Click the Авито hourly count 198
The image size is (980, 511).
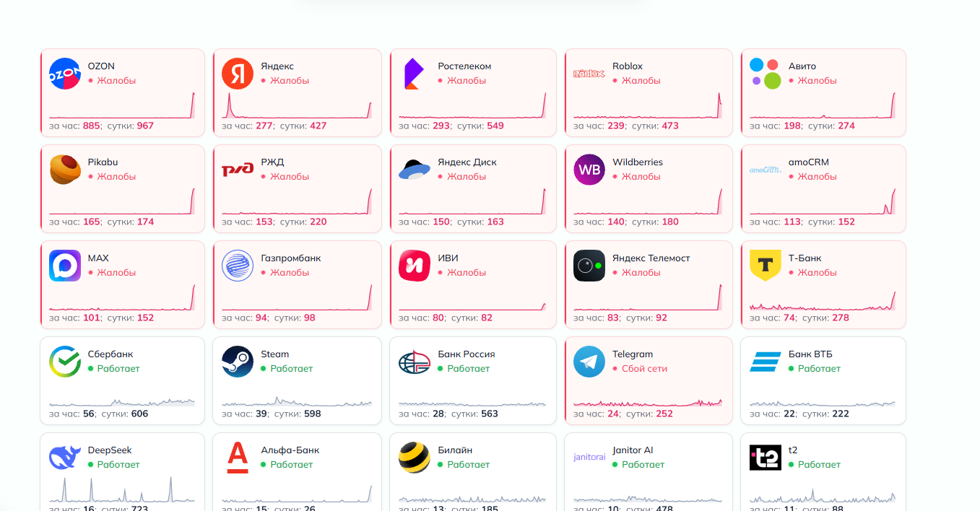coord(792,126)
